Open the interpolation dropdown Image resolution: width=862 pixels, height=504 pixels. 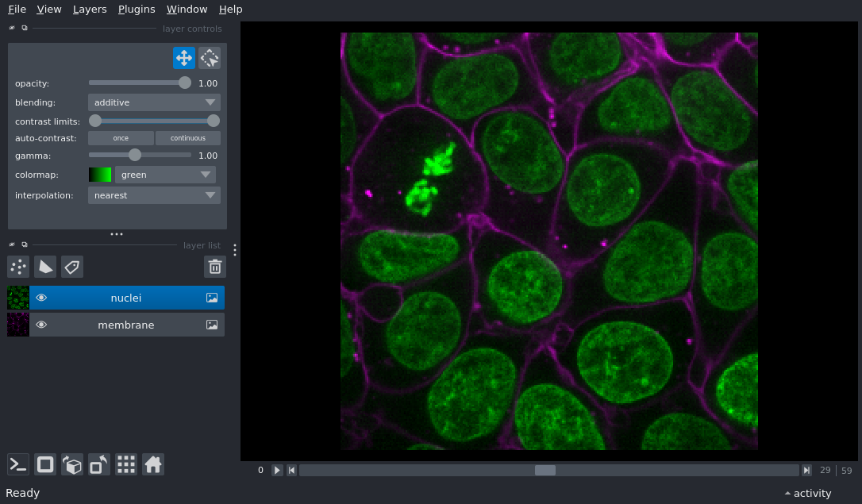[x=153, y=194]
